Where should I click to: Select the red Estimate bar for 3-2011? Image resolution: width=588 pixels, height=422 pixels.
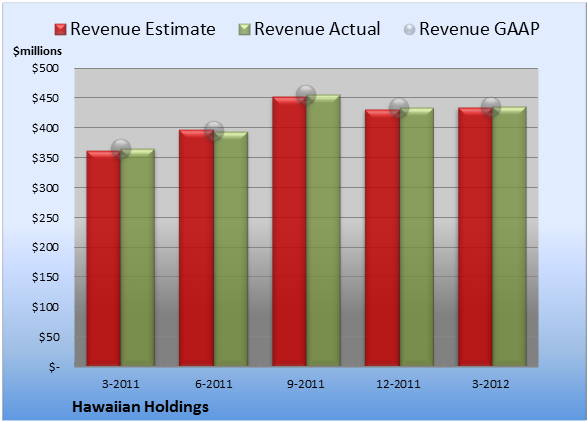pyautogui.click(x=104, y=258)
